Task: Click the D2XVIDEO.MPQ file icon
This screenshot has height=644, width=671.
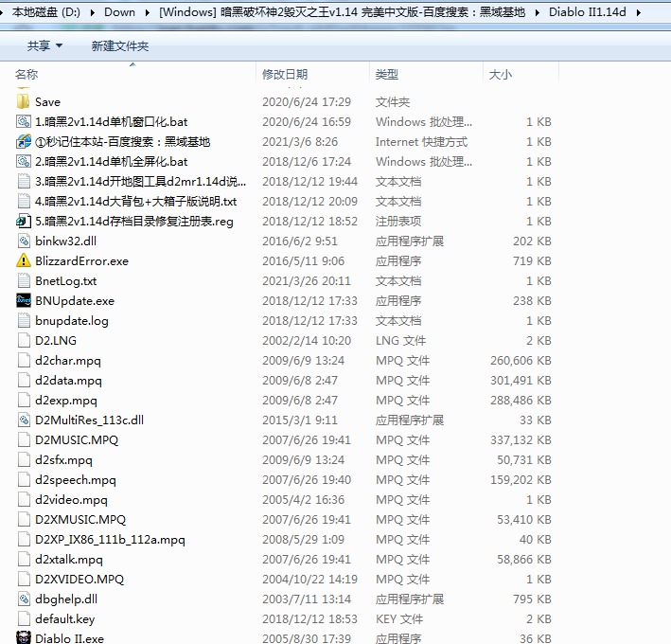Action: point(24,580)
